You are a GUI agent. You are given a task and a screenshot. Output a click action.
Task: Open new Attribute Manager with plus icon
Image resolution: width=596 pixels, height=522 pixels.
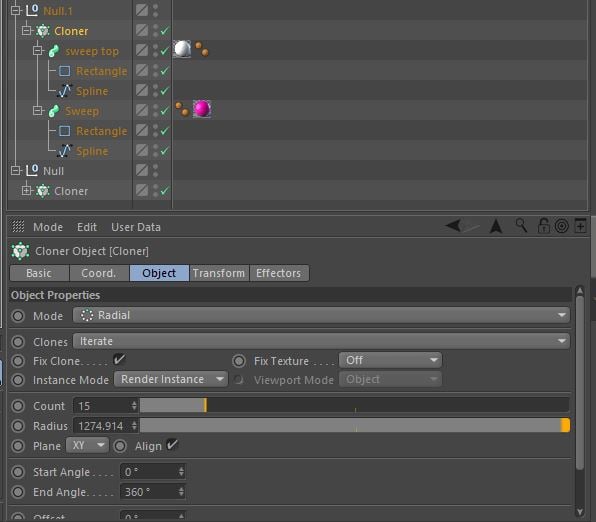click(x=580, y=225)
